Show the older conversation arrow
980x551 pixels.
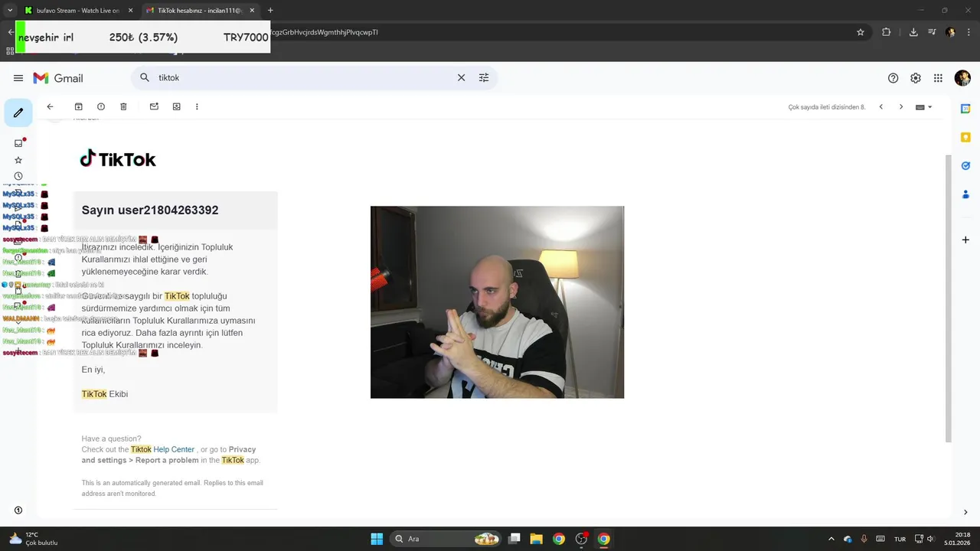901,106
